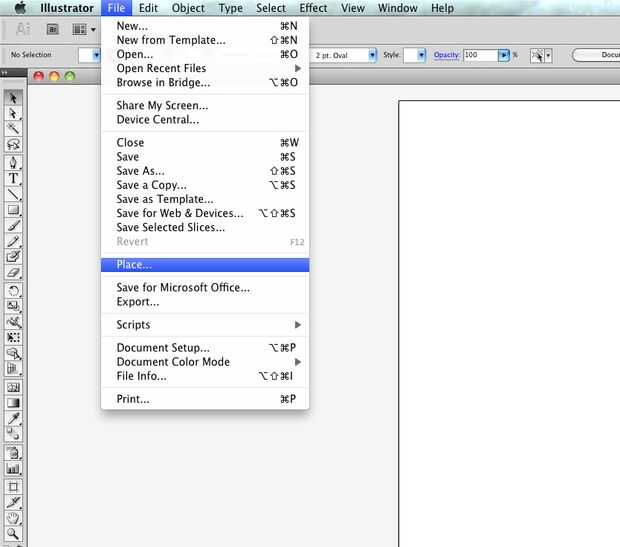Select the Symbol Sprayer tool

(13, 453)
